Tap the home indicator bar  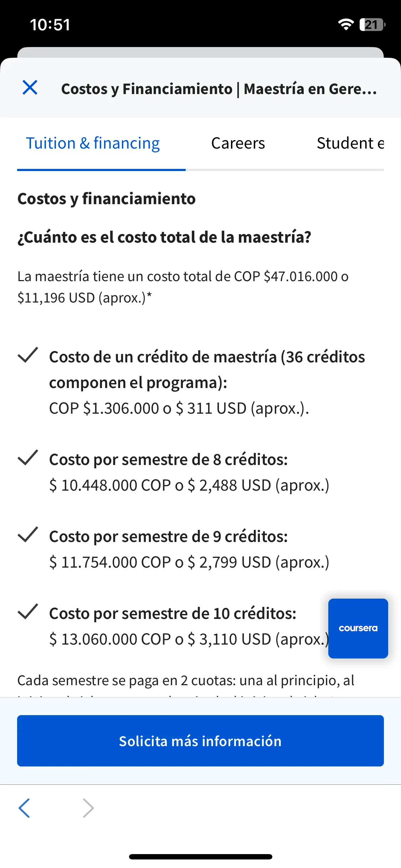[x=200, y=857]
